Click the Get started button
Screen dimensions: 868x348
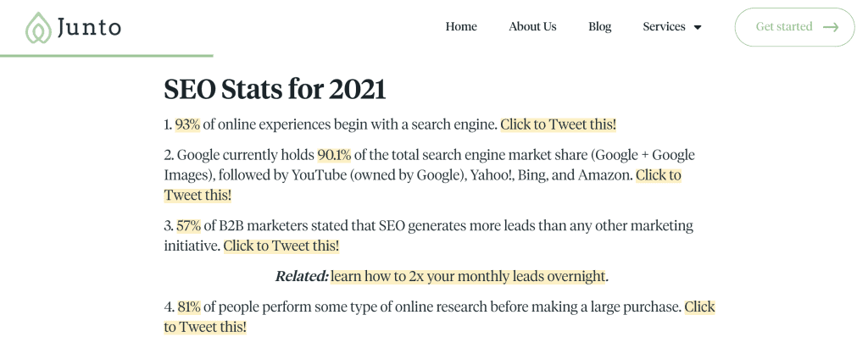[x=794, y=27]
